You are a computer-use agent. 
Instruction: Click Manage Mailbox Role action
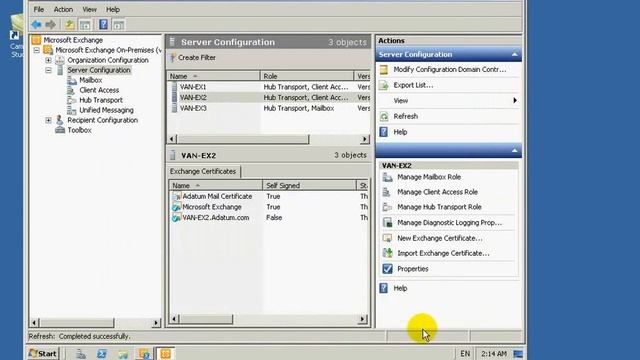[x=429, y=177]
